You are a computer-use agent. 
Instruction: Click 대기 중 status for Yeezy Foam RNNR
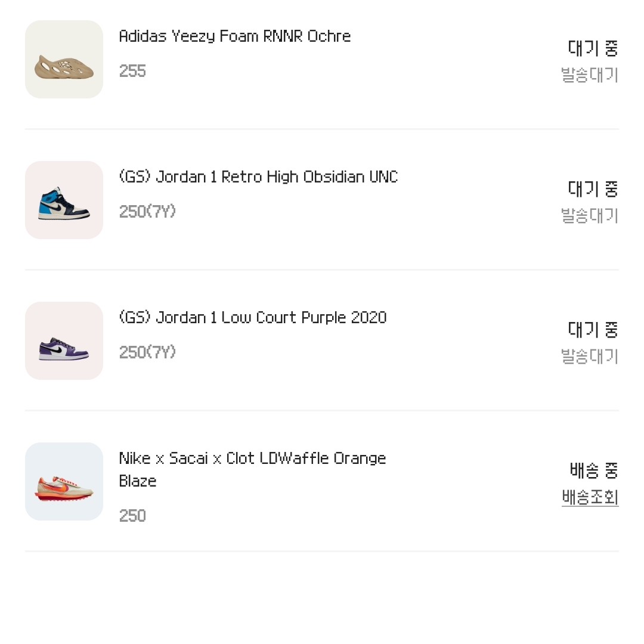[x=593, y=48]
